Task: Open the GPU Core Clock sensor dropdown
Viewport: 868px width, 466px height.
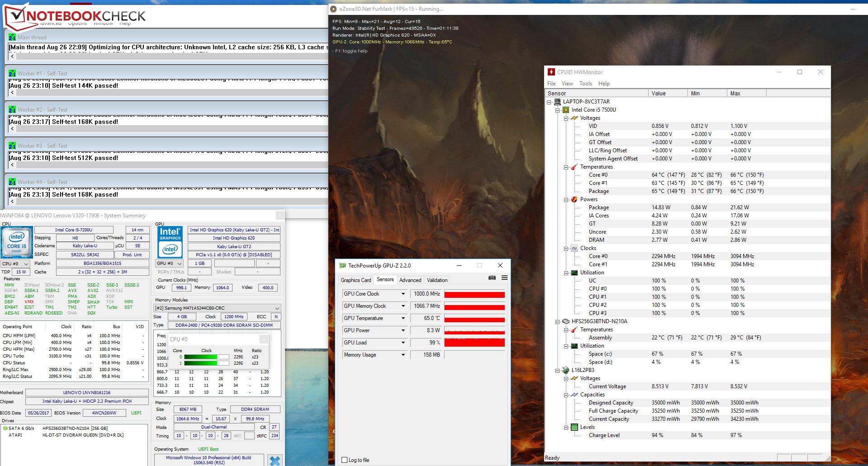Action: pos(403,294)
